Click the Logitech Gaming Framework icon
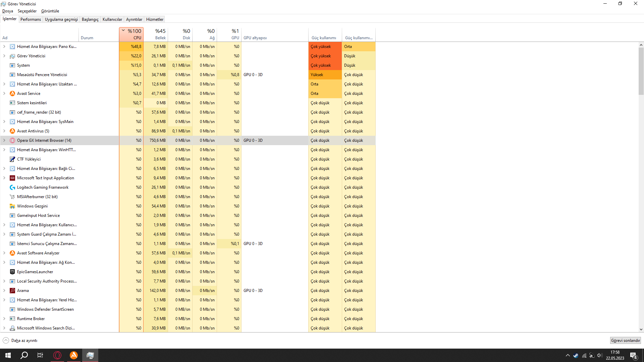 click(x=12, y=187)
